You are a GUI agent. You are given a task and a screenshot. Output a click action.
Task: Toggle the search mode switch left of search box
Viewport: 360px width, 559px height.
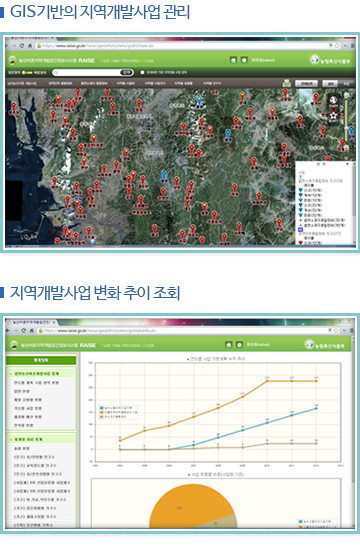(27, 73)
